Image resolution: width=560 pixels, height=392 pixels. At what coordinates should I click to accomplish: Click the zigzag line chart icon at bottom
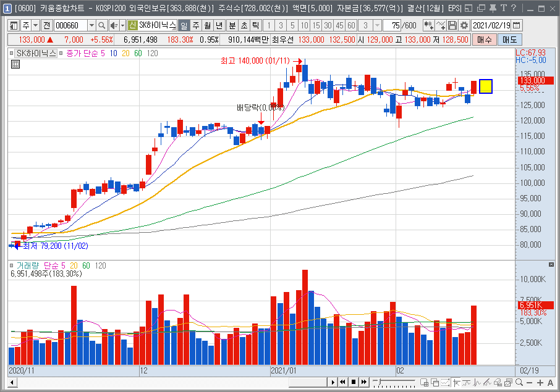pos(477,382)
